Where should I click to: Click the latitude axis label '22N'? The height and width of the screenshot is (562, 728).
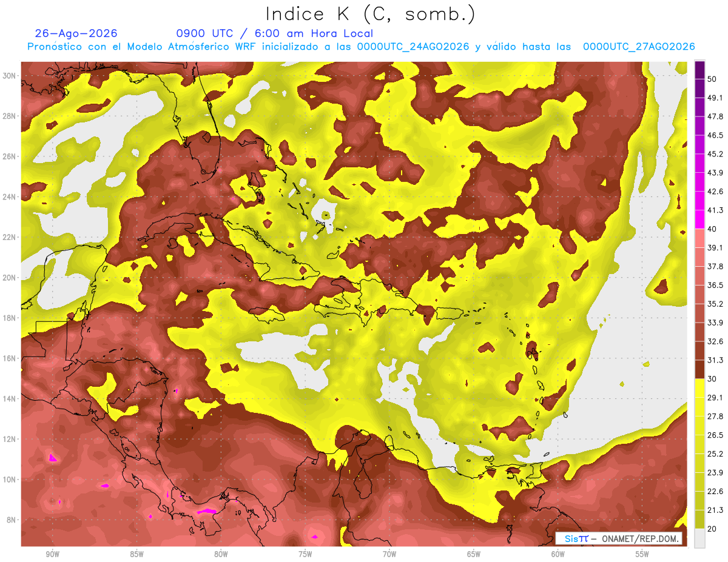point(10,238)
